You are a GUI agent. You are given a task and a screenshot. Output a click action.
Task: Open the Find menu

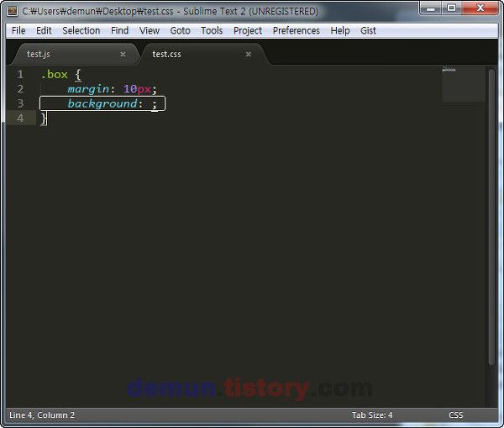click(119, 30)
